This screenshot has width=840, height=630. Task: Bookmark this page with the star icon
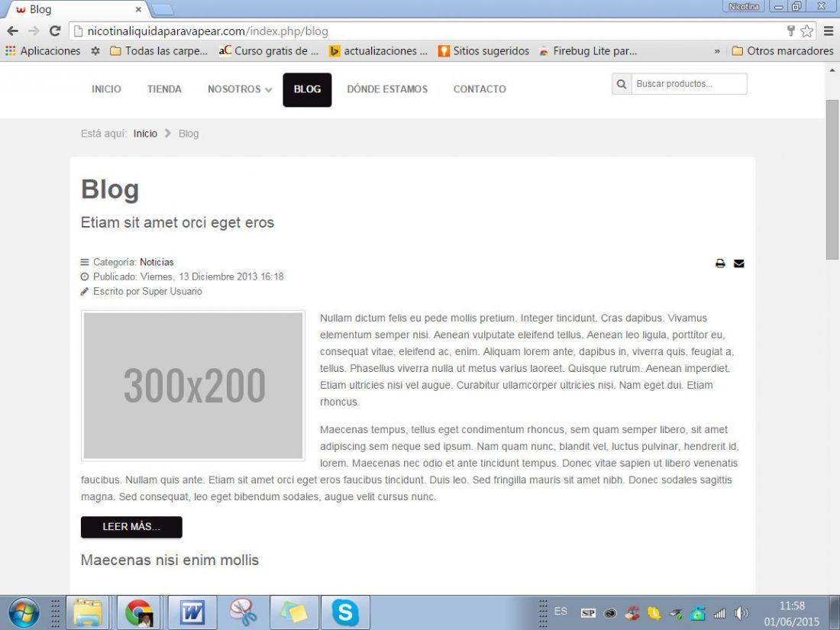807,31
